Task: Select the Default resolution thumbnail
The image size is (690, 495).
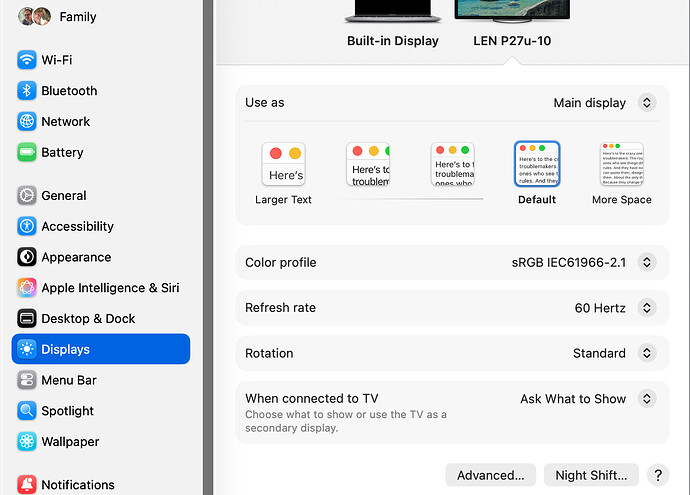Action: [x=537, y=165]
